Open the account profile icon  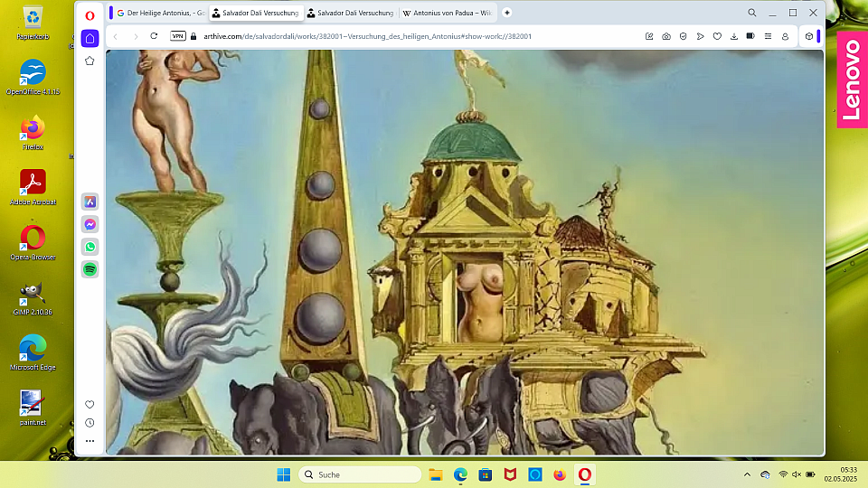[x=785, y=36]
